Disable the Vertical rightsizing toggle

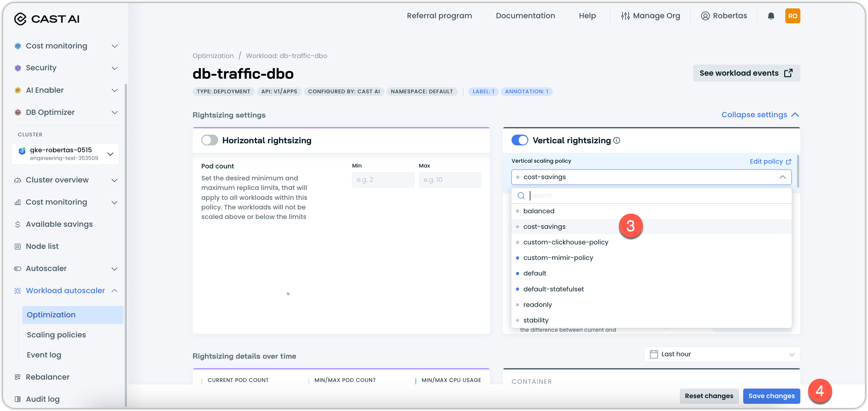click(x=519, y=140)
